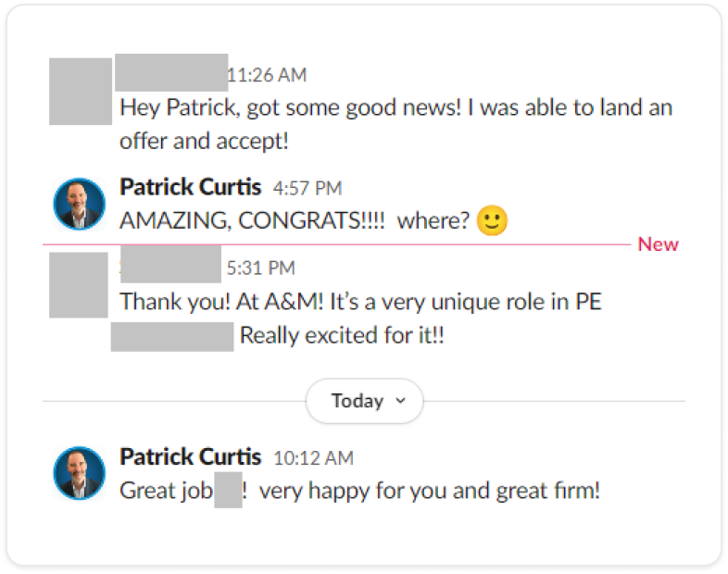Viewport: 728px width, 574px height.
Task: Click the 5:31 PM timestamp
Action: click(x=260, y=268)
